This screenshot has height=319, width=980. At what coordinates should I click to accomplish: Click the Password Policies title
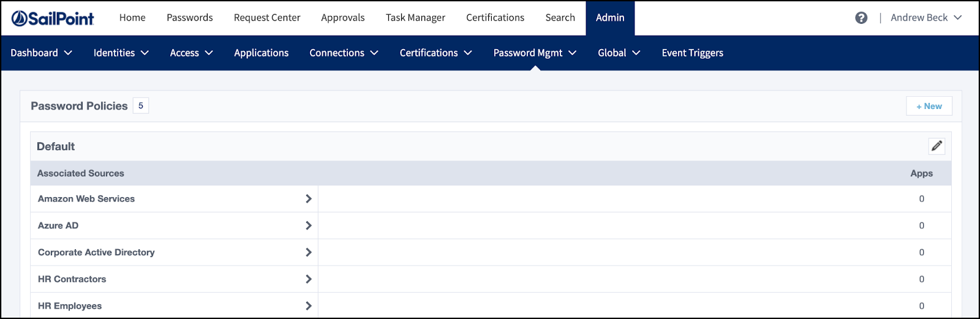point(79,106)
